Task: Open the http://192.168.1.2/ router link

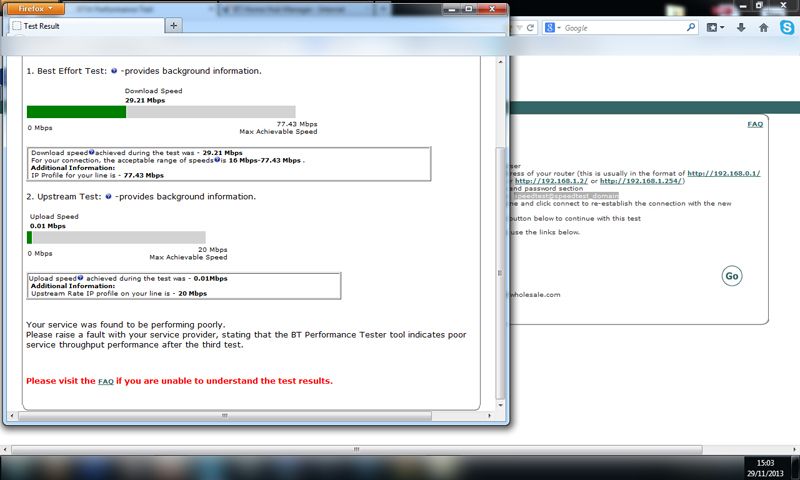Action: [551, 181]
